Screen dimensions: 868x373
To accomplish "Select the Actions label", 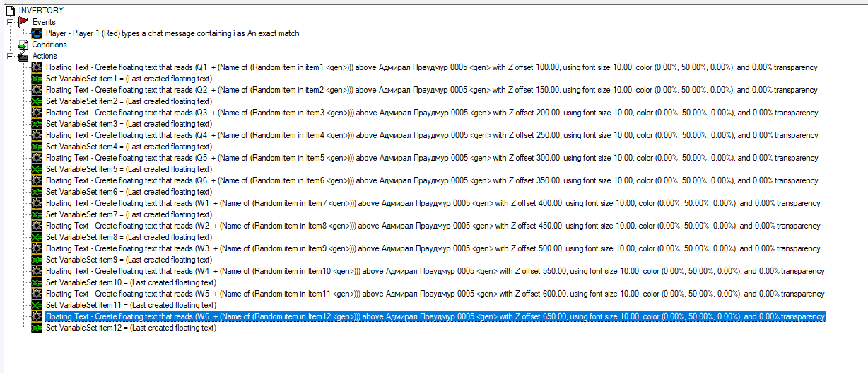I will click(x=45, y=56).
